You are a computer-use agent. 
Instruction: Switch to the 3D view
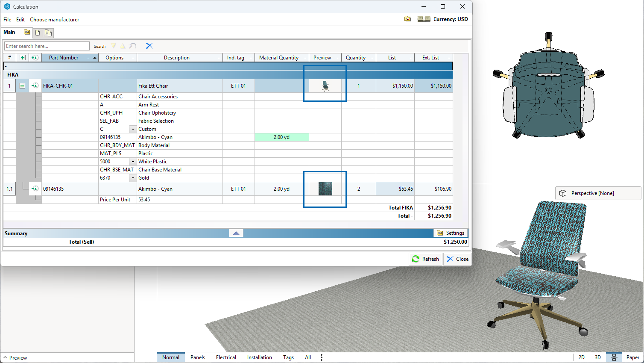pyautogui.click(x=597, y=357)
